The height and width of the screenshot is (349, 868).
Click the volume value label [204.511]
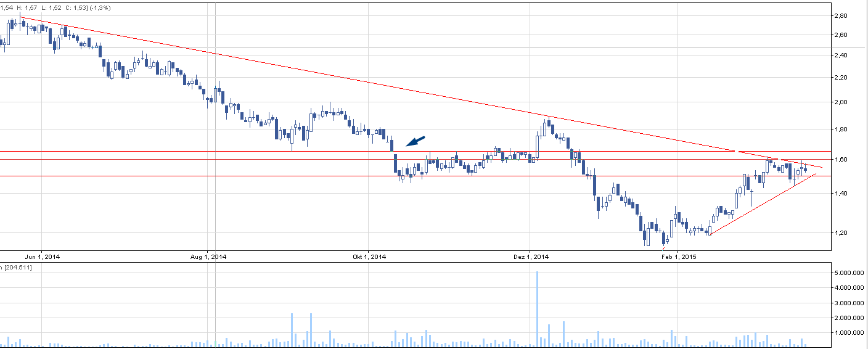tap(17, 268)
